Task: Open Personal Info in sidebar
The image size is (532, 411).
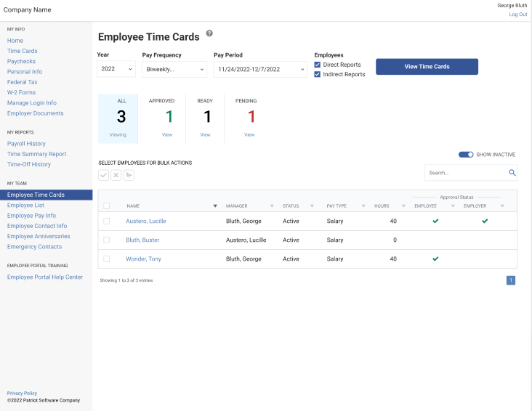Action: tap(25, 72)
